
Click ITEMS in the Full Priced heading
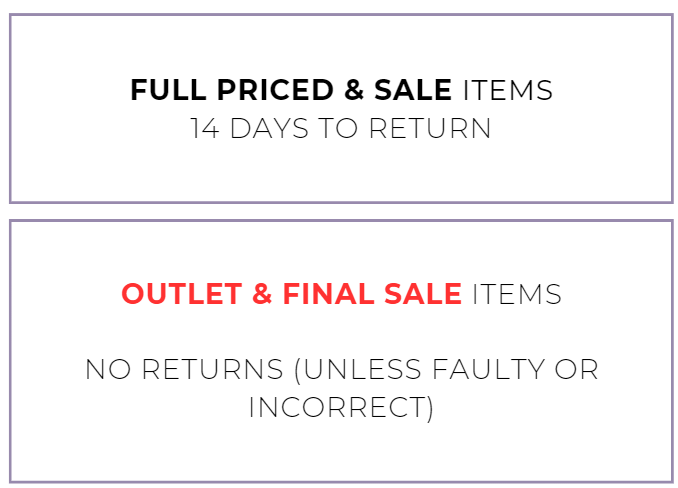pyautogui.click(x=508, y=90)
